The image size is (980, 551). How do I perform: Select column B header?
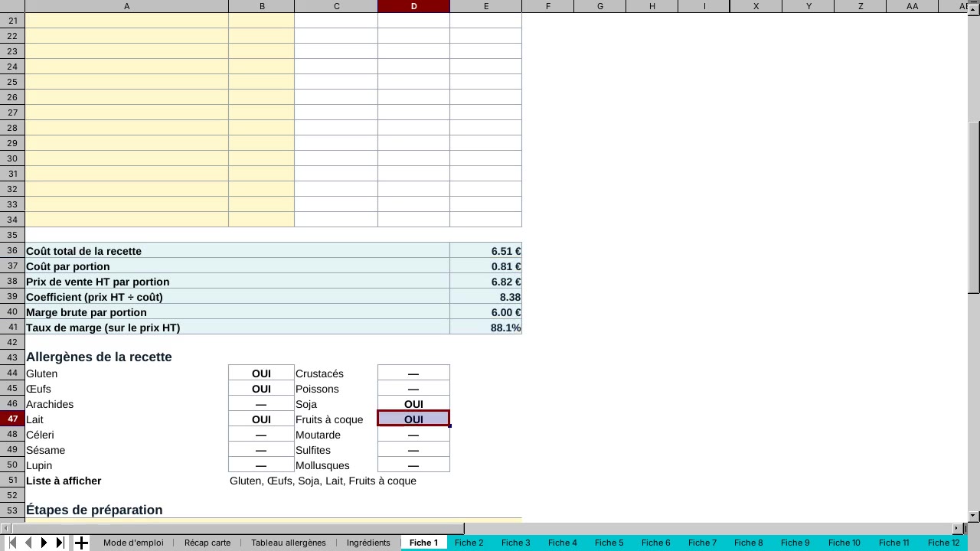pos(261,6)
